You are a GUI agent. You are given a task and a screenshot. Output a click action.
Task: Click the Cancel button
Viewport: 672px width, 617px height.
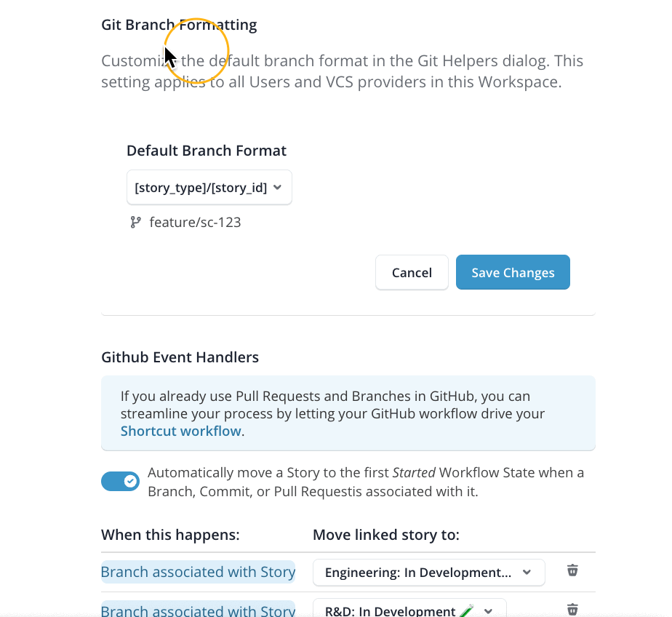(412, 273)
